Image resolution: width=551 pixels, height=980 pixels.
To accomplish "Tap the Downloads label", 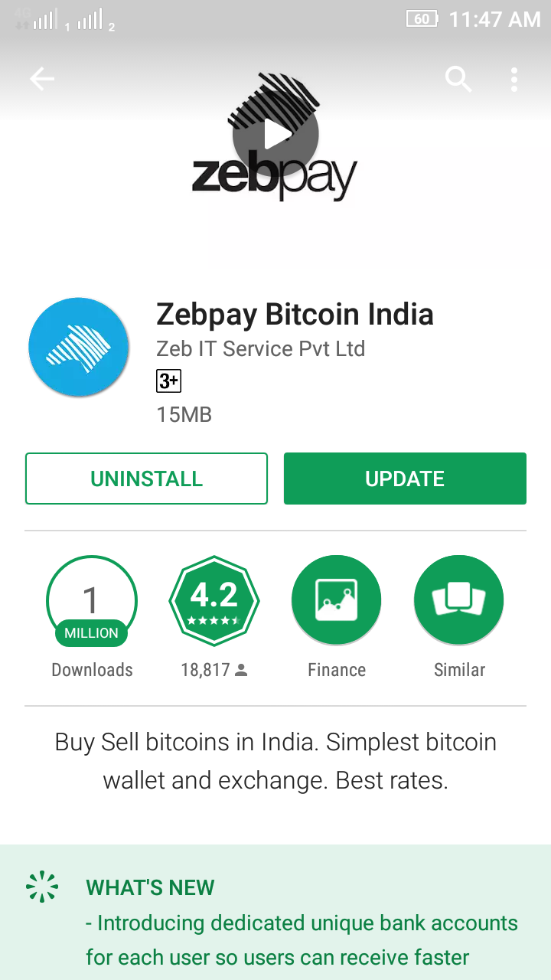I will point(92,670).
